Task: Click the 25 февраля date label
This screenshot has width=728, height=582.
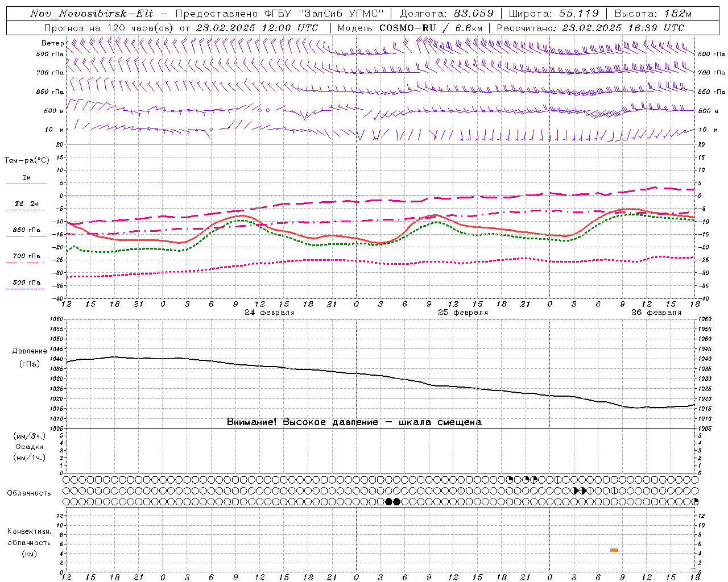Action: (x=463, y=313)
